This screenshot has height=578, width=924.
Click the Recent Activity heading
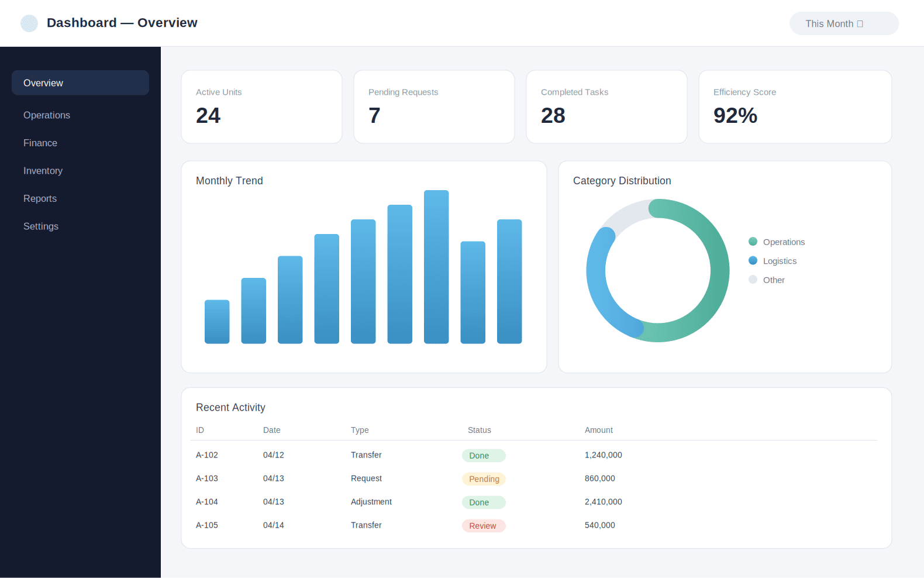[x=230, y=407]
